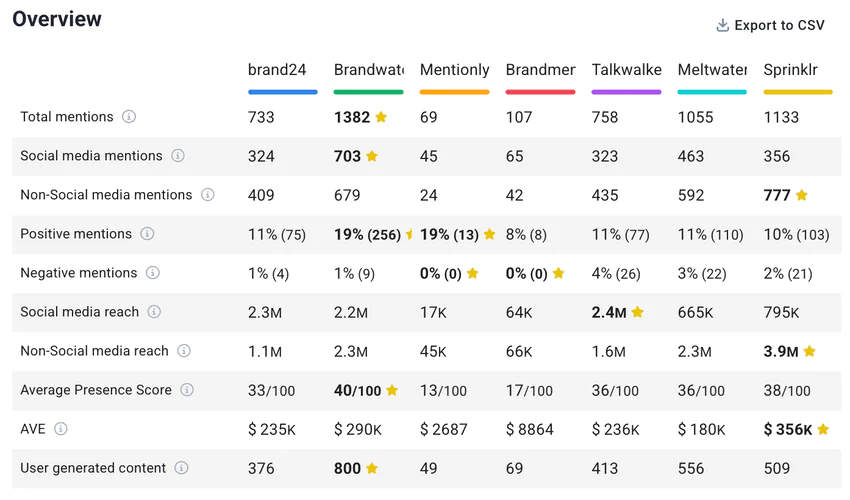Click the star beside 19% (13) positive mentions
The image size is (850, 500).
click(x=490, y=234)
